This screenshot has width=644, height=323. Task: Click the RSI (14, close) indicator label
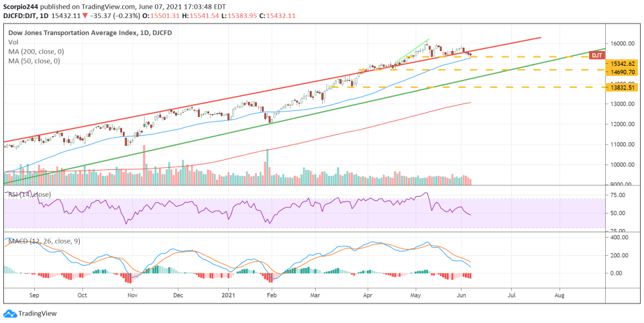point(30,194)
